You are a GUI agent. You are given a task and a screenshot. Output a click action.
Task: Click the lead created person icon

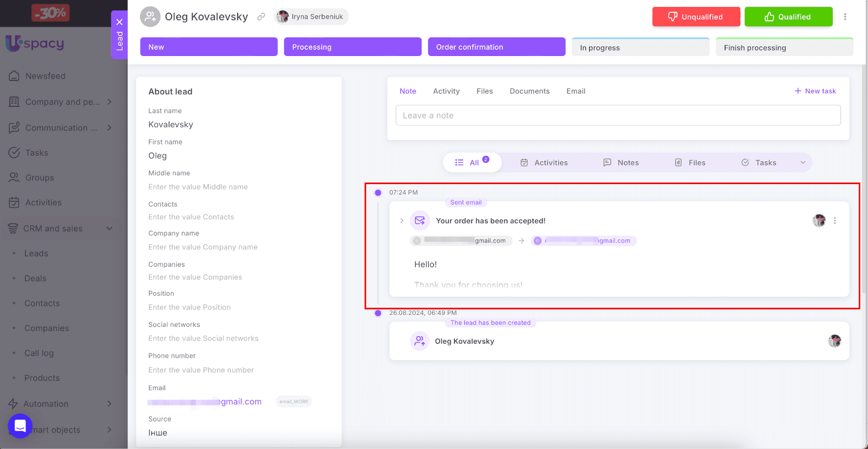[x=419, y=341]
